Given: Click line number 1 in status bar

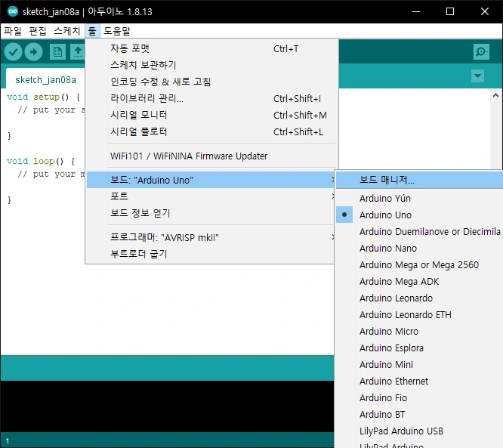Looking at the screenshot, I should point(8,441).
